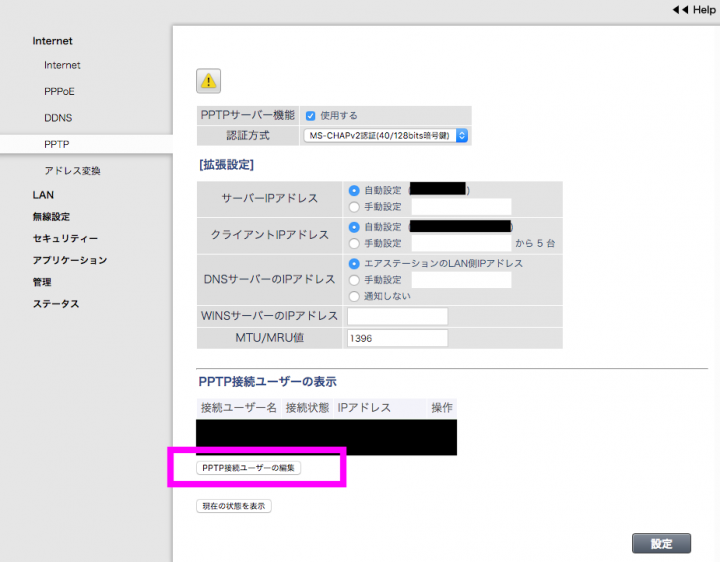Open the 認証方式 MS-CHAPv2 dropdown
Screen dimensions: 720x562
coord(385,135)
